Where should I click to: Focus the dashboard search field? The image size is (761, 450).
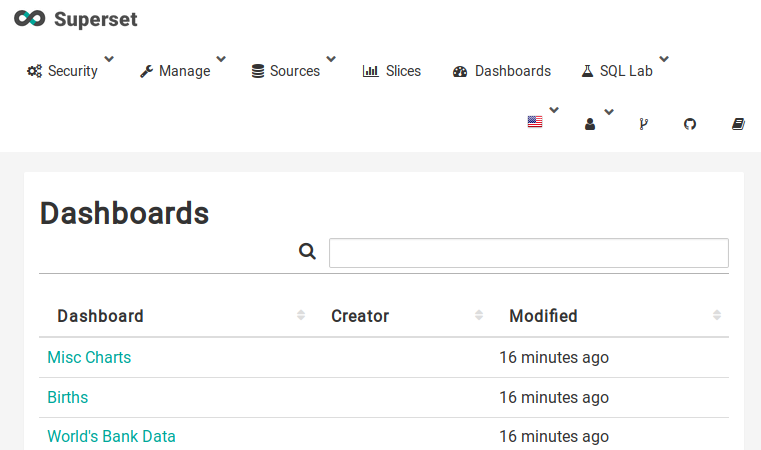click(x=529, y=253)
